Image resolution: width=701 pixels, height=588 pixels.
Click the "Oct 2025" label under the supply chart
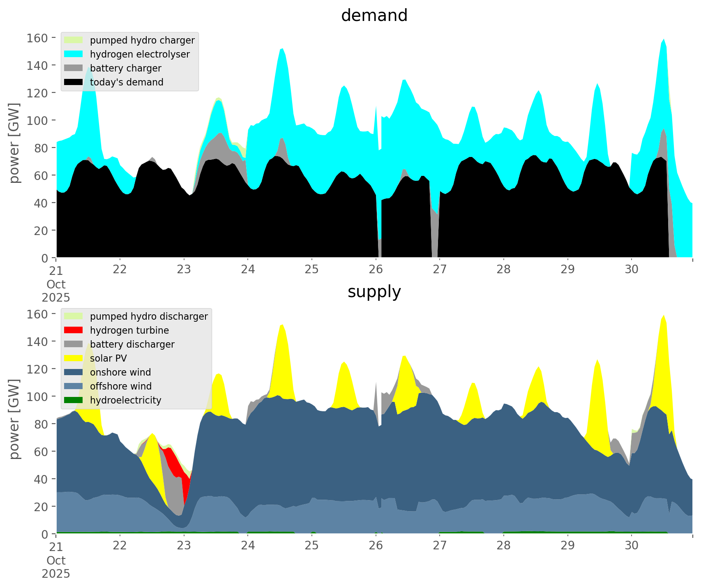[56, 567]
